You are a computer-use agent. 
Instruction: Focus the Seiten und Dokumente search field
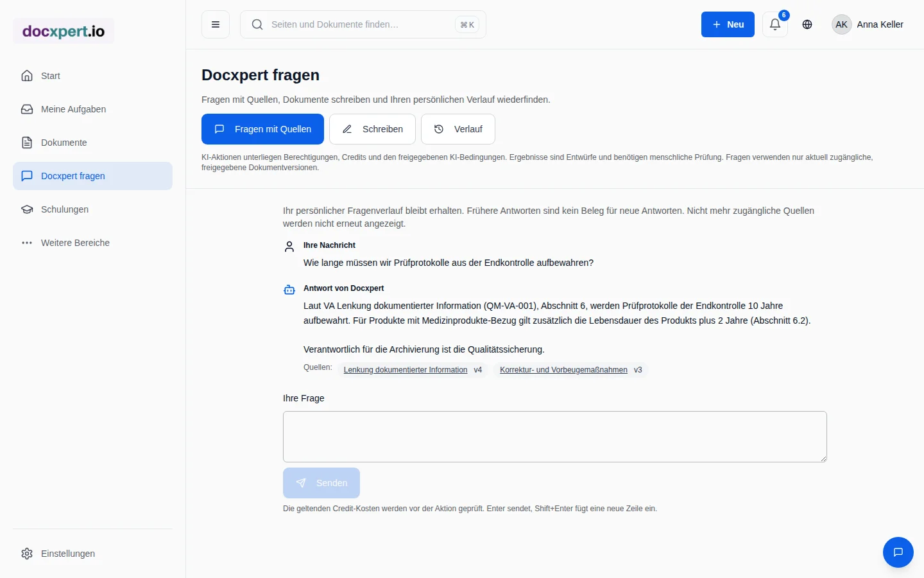point(363,24)
